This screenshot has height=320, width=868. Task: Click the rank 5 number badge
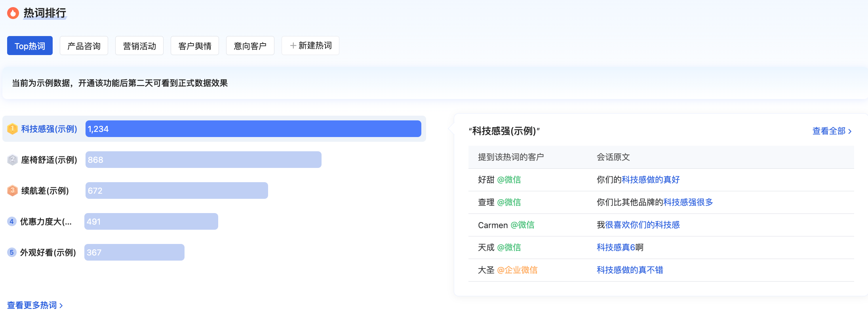(12, 252)
